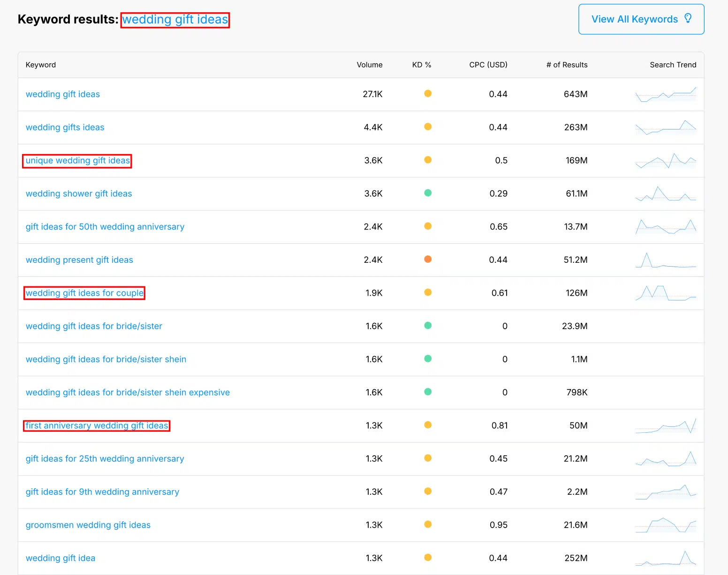
Task: Click KD dot in first anniversary row
Action: (x=428, y=425)
